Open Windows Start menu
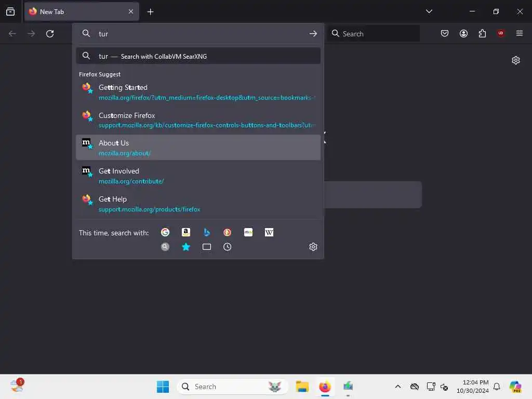This screenshot has height=399, width=532. [x=163, y=387]
